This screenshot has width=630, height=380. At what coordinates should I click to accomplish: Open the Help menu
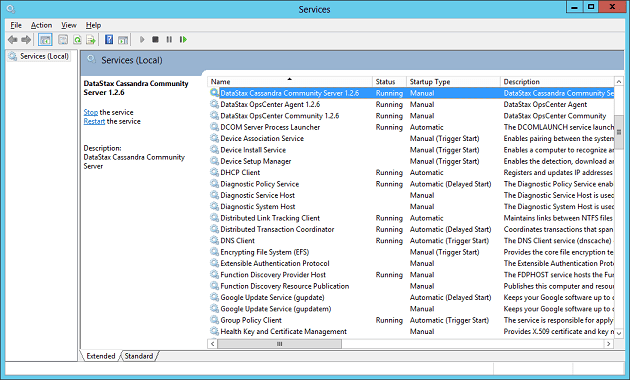pyautogui.click(x=93, y=25)
